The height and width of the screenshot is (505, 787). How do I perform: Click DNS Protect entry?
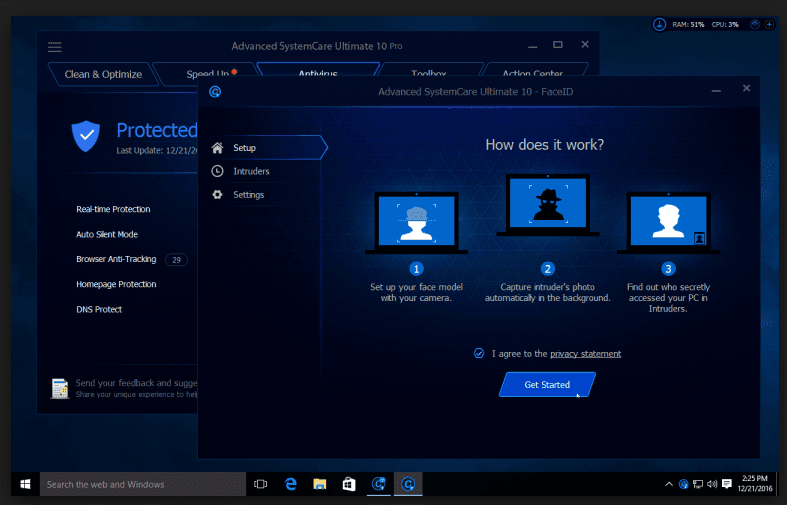99,309
